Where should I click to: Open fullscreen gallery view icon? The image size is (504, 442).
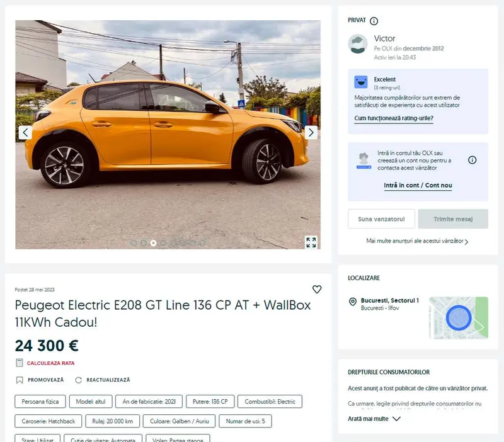pos(311,242)
